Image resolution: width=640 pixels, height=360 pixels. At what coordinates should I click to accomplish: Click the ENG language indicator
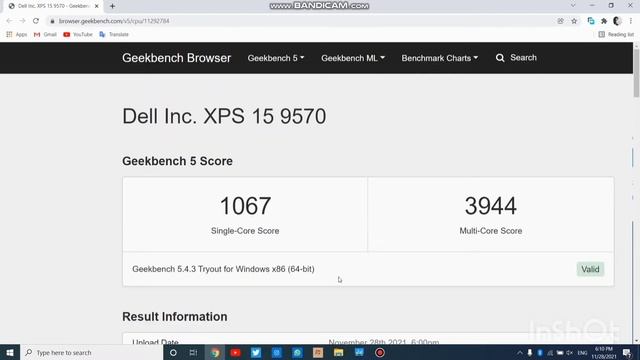(x=582, y=353)
